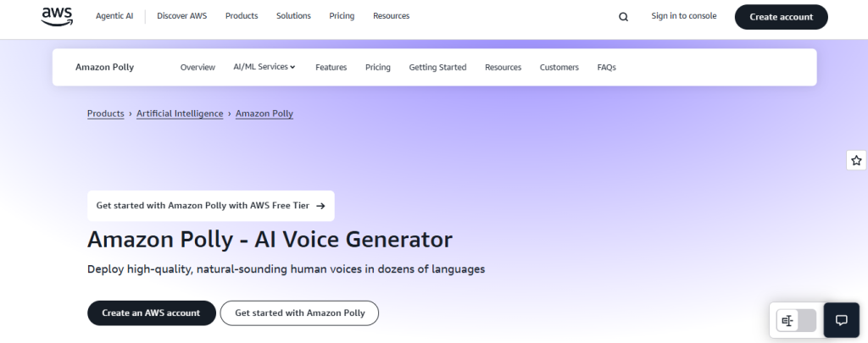Click the star favorite icon on right edge
The width and height of the screenshot is (868, 343).
coord(856,160)
